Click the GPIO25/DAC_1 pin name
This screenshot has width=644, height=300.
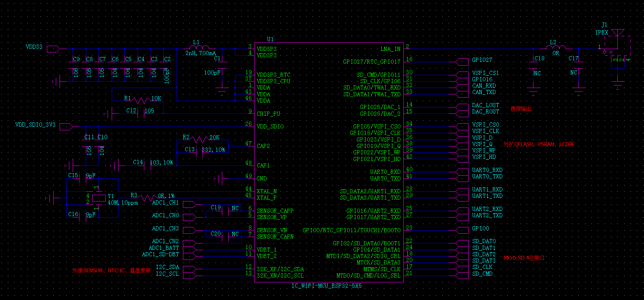(x=380, y=107)
